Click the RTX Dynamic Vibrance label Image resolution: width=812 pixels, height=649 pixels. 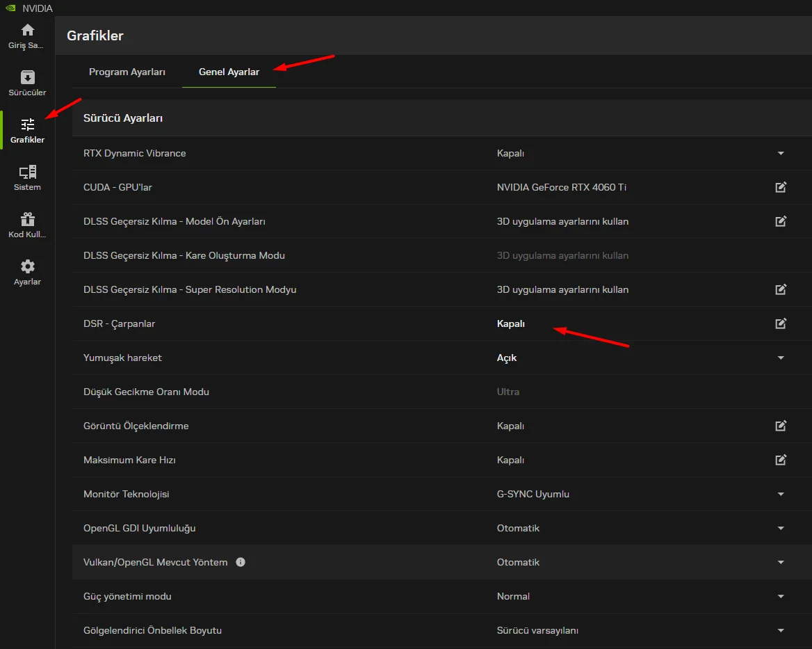tap(135, 153)
